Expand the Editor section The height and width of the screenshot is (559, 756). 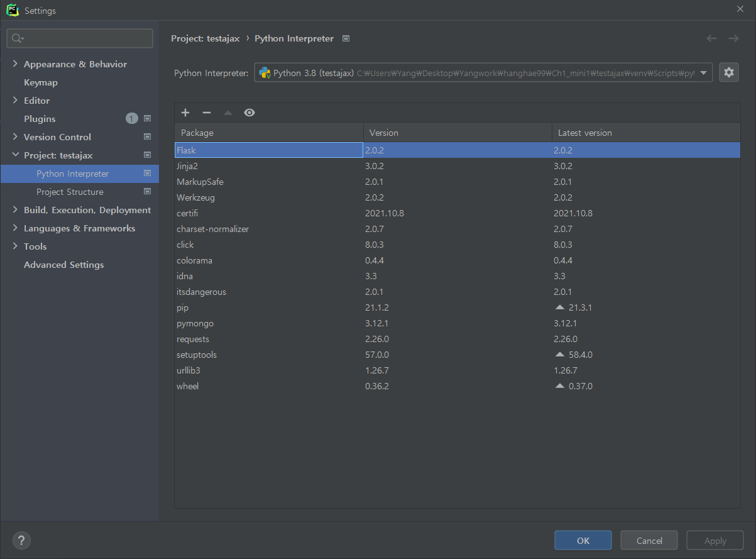point(15,100)
